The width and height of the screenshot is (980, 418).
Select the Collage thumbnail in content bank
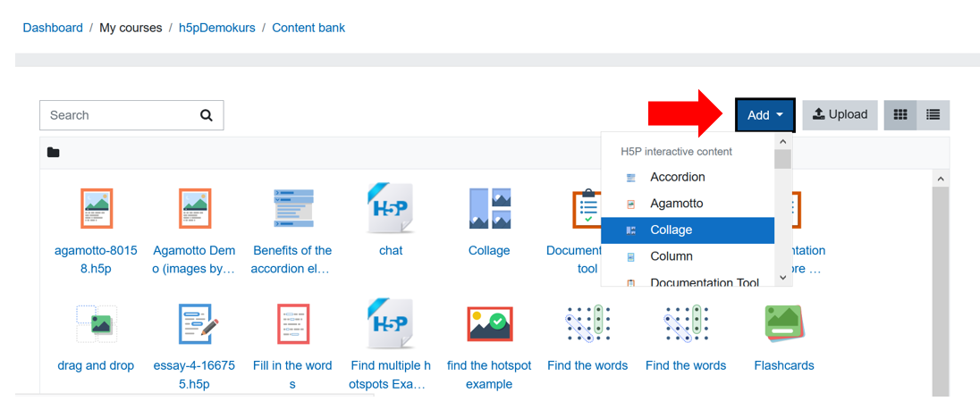489,208
